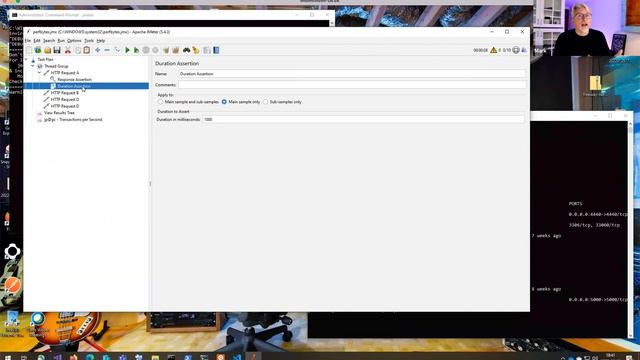Open the File menu
640x360 pixels.
tap(28, 41)
